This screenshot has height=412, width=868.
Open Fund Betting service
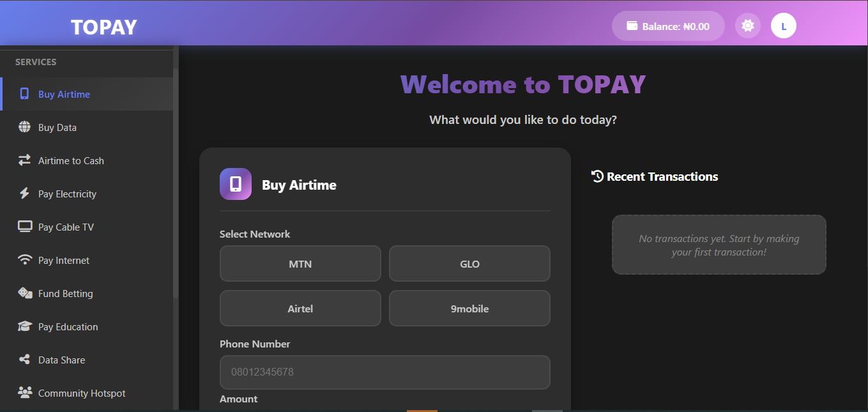pos(87,293)
